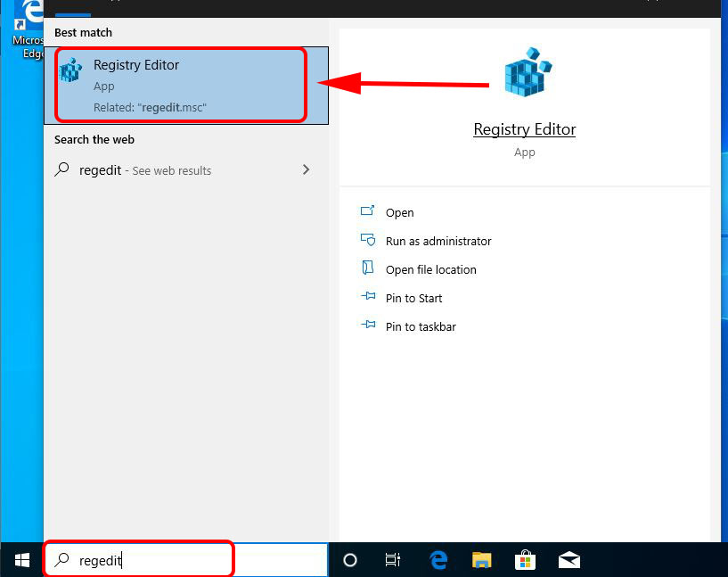
Task: Click the Task View icon
Action: 393,560
